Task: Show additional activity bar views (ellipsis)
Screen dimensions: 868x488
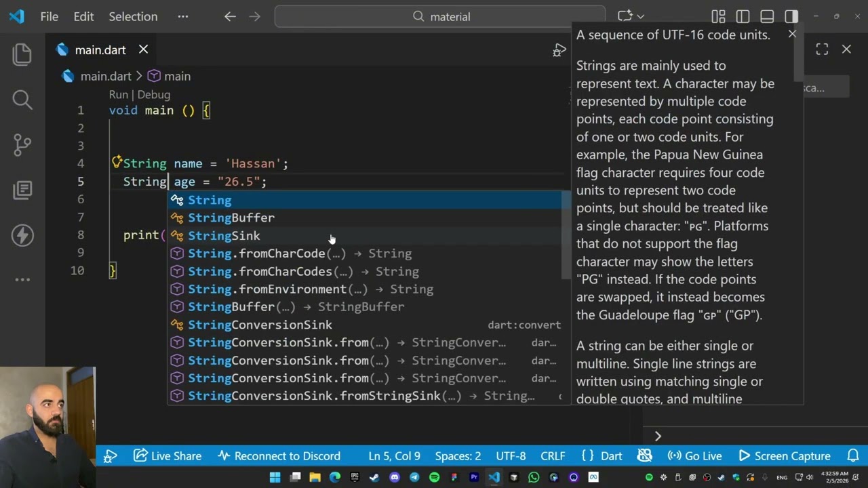Action: pos(22,279)
